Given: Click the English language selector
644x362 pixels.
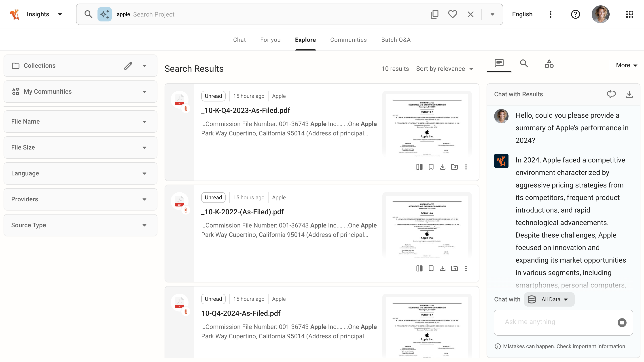Looking at the screenshot, I should coord(522,14).
